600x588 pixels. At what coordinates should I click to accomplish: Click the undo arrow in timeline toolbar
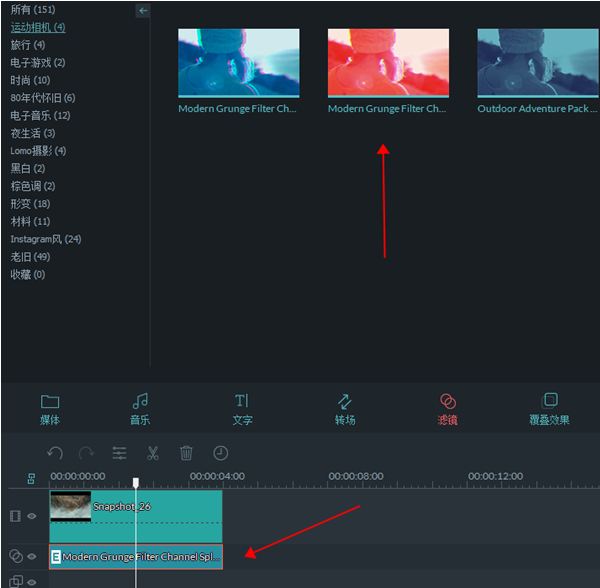[55, 453]
